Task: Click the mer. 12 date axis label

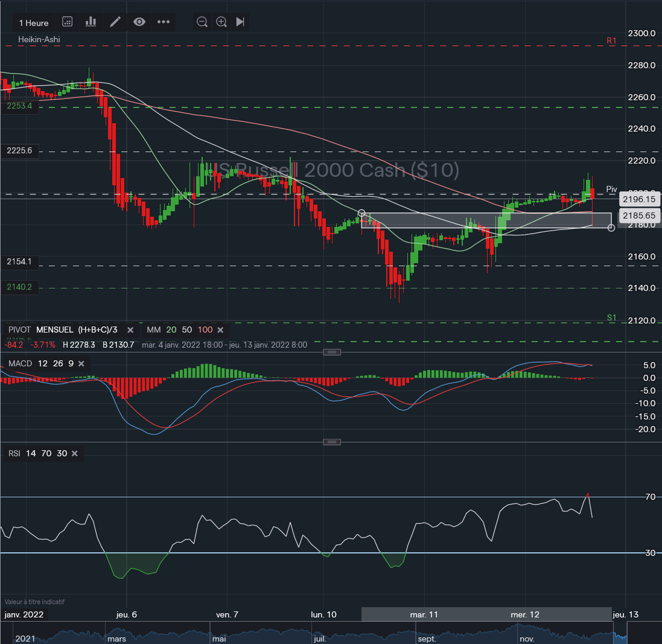Action: [525, 614]
